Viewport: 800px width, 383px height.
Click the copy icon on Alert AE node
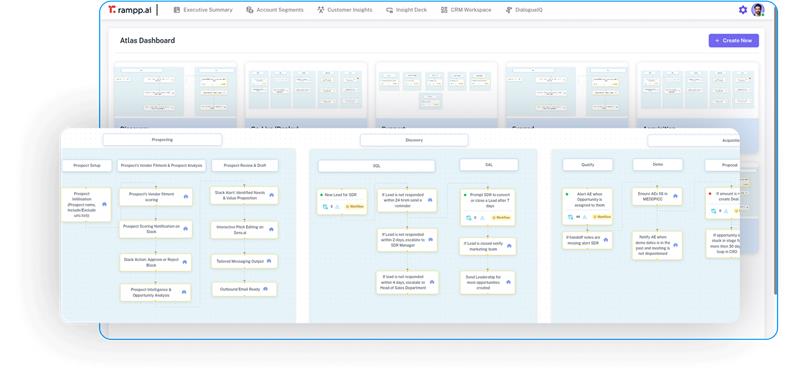(x=571, y=217)
